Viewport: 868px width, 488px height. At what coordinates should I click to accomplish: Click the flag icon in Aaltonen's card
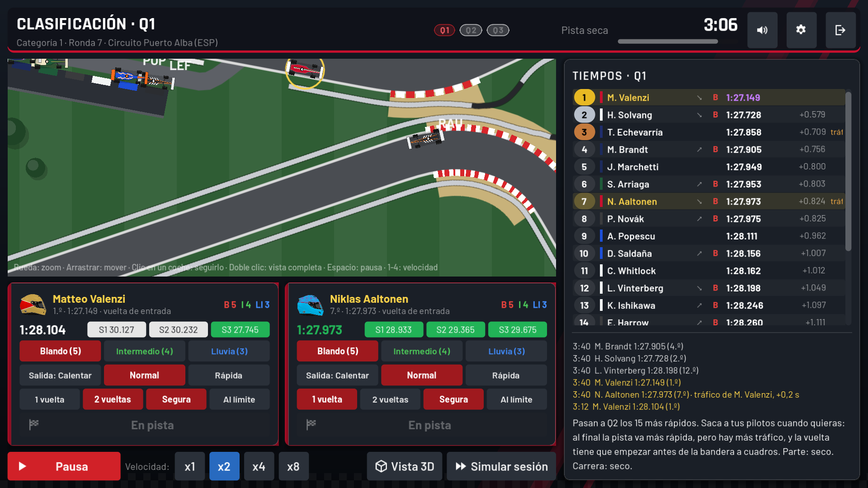[311, 425]
